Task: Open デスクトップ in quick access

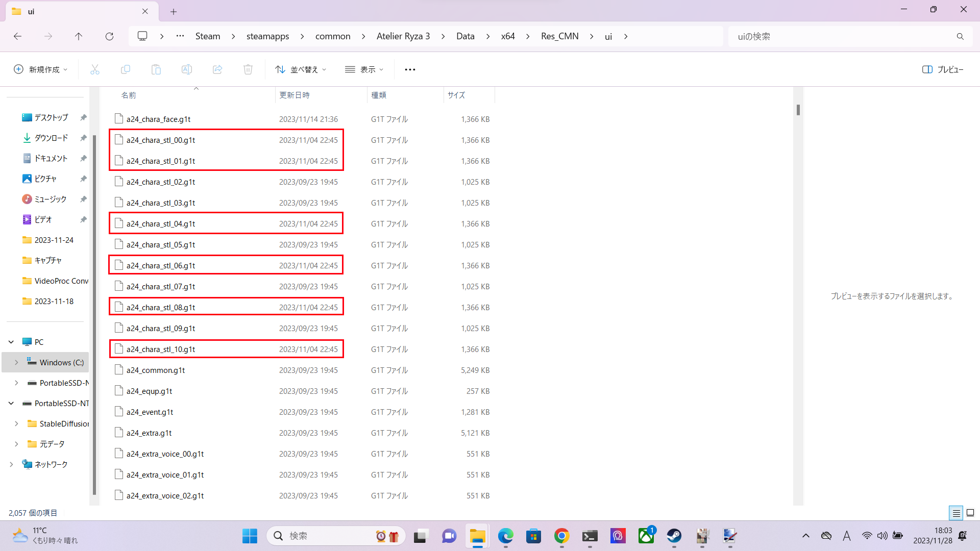Action: click(51, 117)
